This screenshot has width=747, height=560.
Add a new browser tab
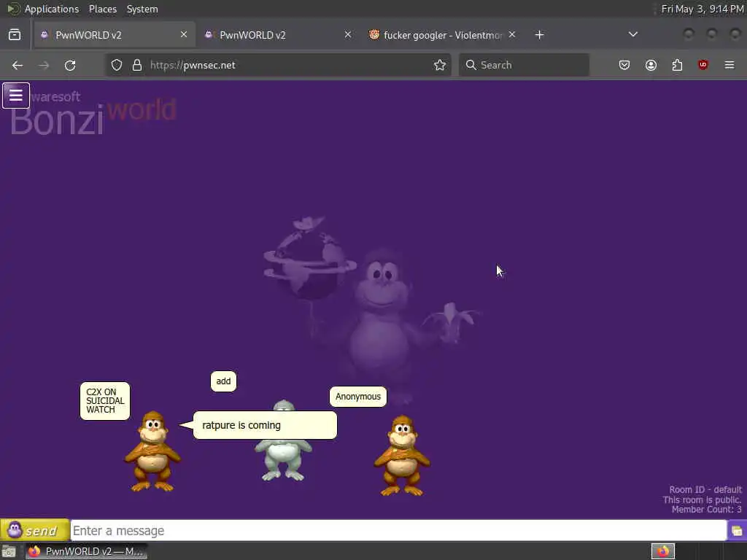tap(539, 35)
